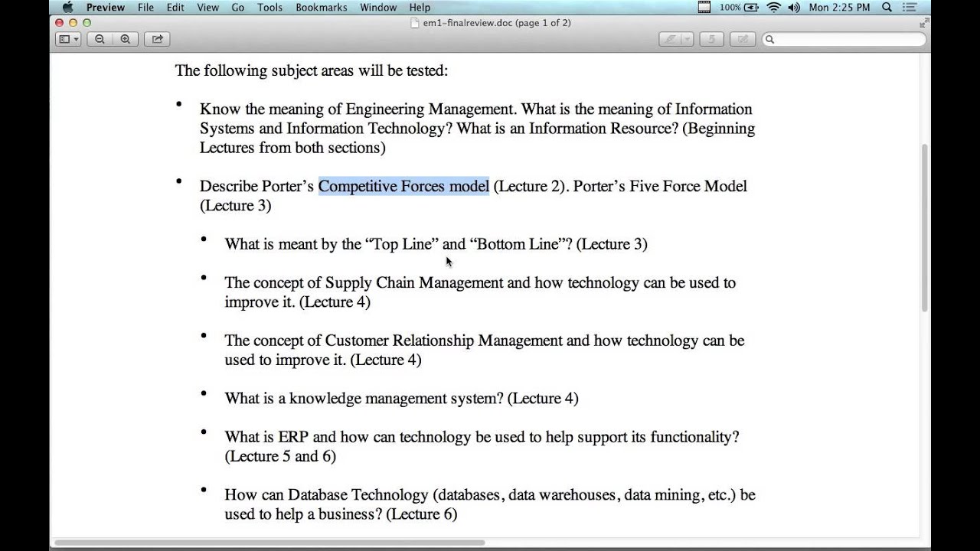
Task: Click the battery status icon
Action: click(751, 7)
